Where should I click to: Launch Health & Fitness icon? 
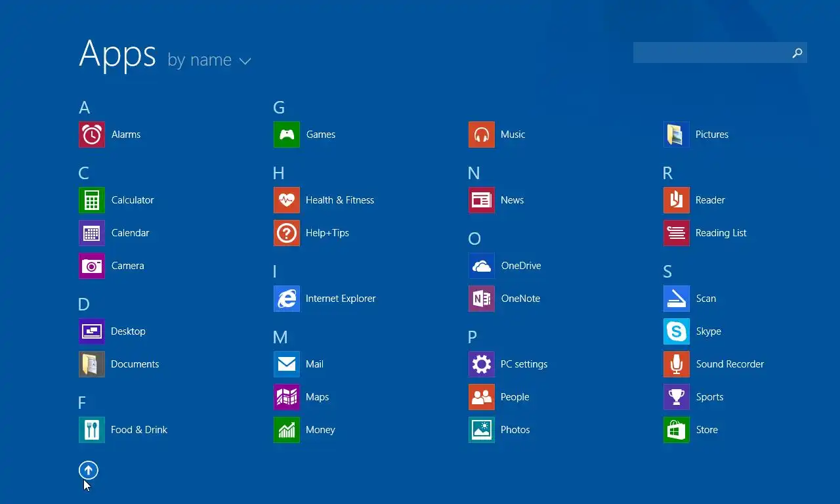(x=287, y=200)
